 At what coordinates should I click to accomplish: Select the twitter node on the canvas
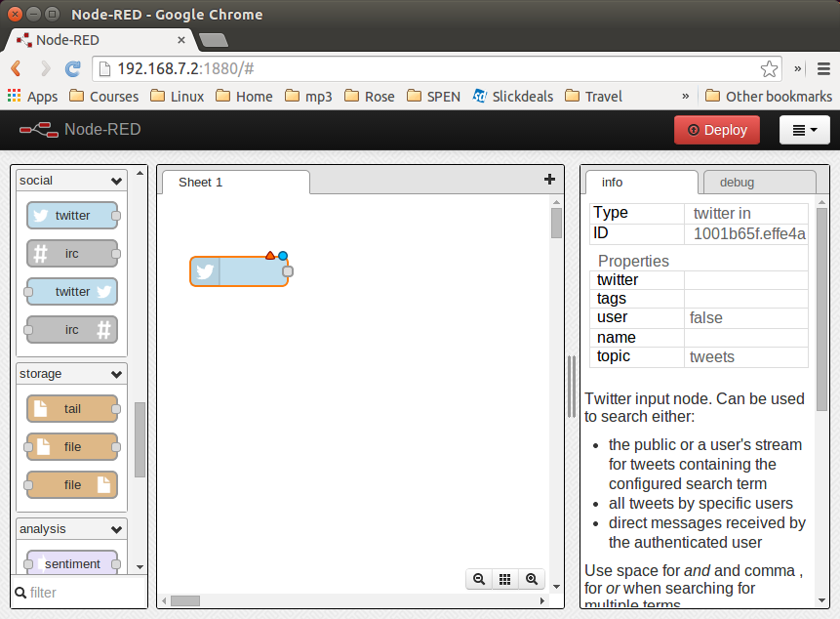[239, 271]
